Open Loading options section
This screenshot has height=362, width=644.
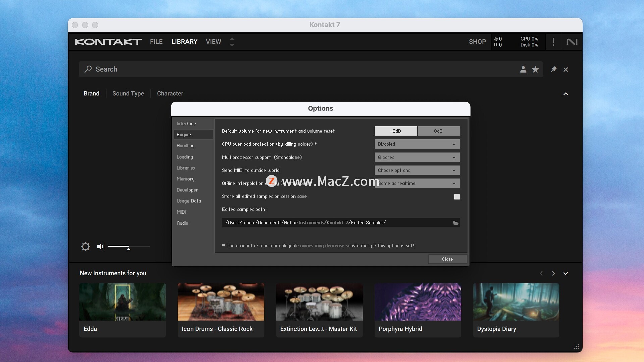coord(193,157)
